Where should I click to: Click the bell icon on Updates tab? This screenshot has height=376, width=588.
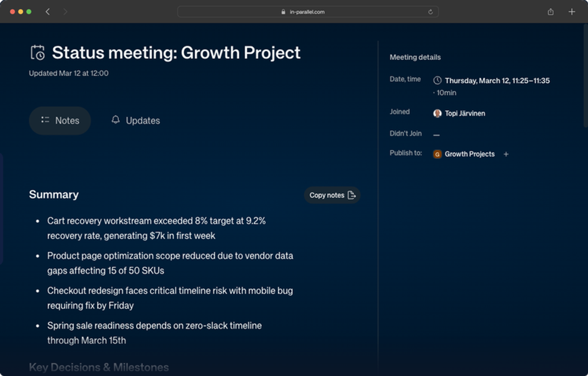coord(116,120)
